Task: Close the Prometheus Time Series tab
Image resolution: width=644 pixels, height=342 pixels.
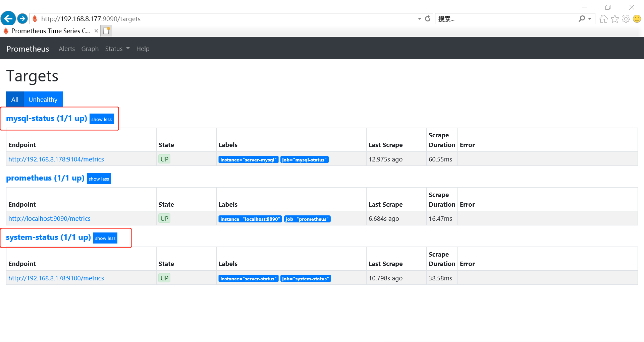Action: tap(96, 31)
